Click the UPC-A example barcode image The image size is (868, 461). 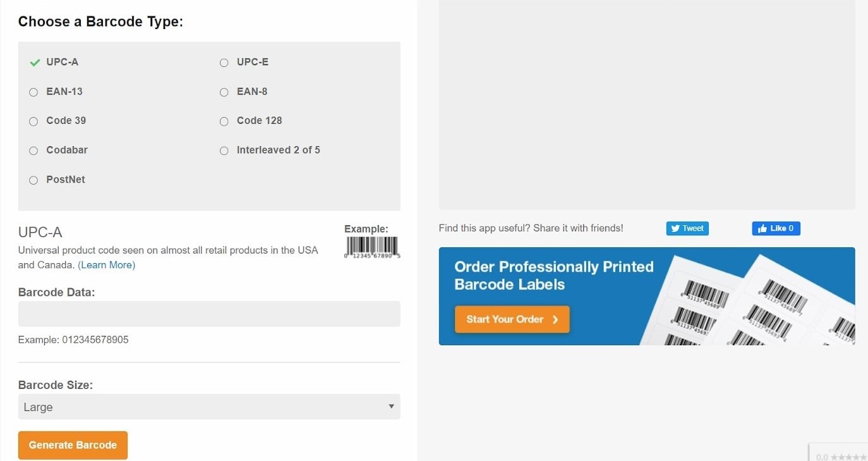tap(372, 247)
